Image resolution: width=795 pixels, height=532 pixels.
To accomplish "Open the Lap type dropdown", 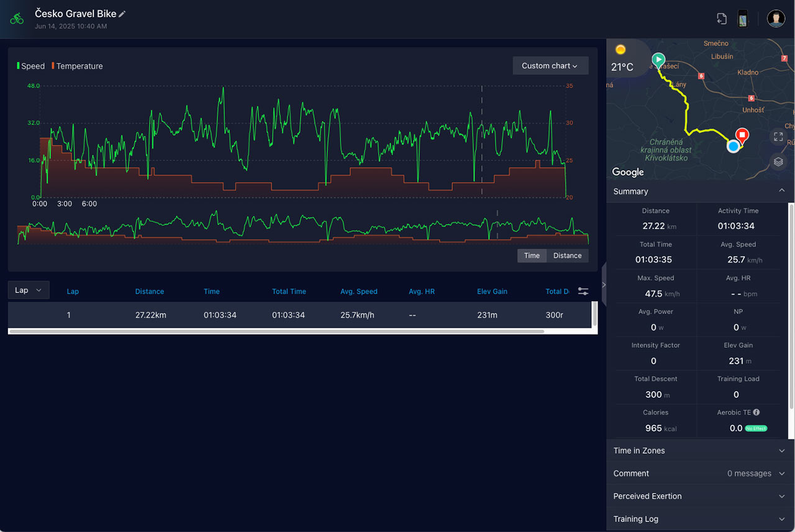I will pos(28,290).
